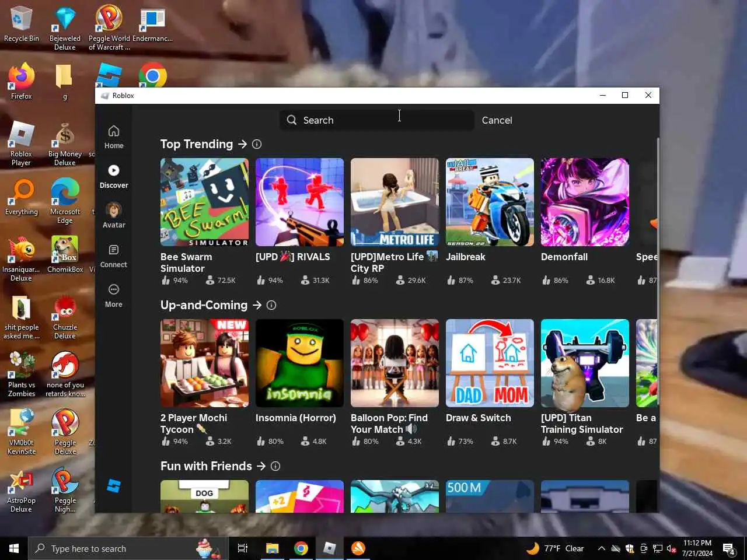Open the Connect sidebar item
This screenshot has height=560, width=747.
click(114, 256)
